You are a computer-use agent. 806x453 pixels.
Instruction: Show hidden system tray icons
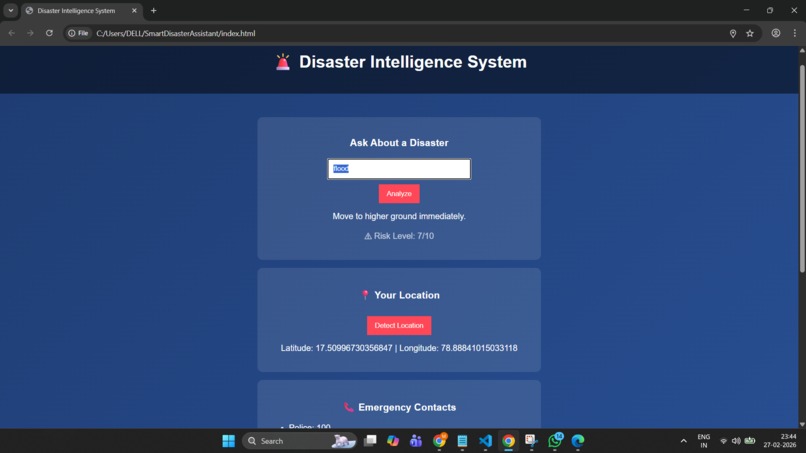point(684,441)
